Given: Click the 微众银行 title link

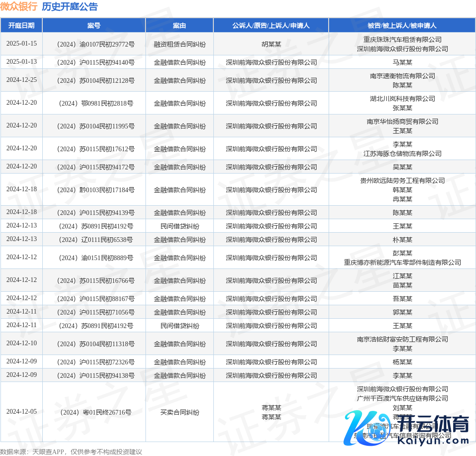Looking at the screenshot, I should pos(19,7).
